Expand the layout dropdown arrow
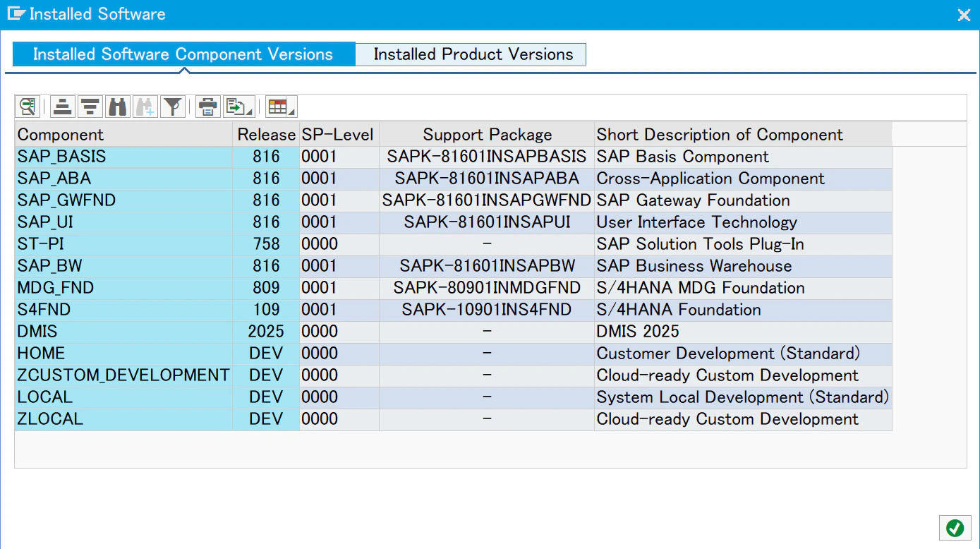 pos(292,110)
